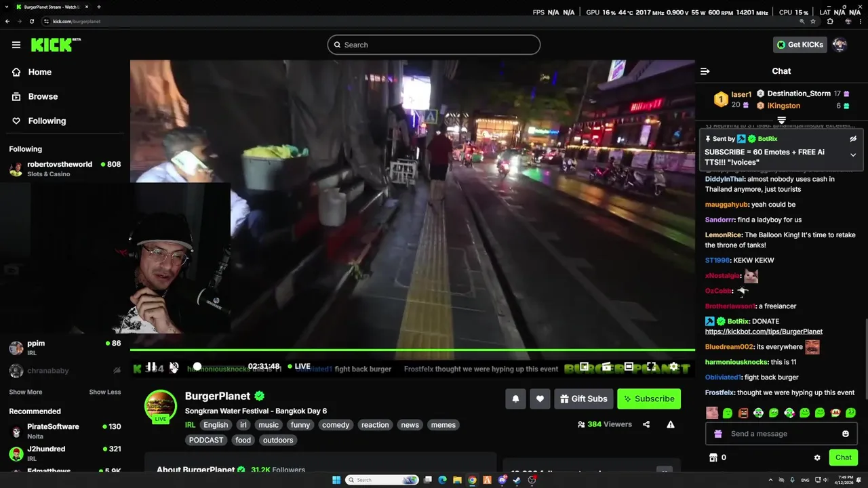Open Browse in the sidebar
The image size is (868, 488).
tap(35, 96)
